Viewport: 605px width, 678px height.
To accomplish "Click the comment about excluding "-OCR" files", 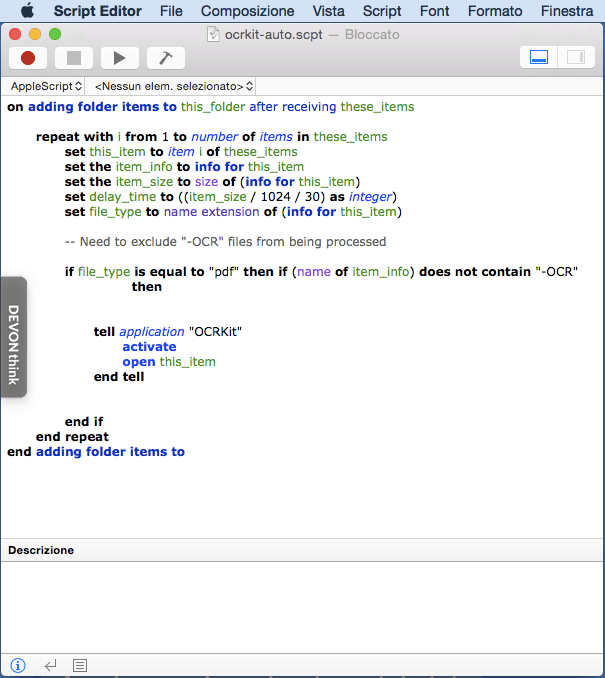I will pos(225,242).
